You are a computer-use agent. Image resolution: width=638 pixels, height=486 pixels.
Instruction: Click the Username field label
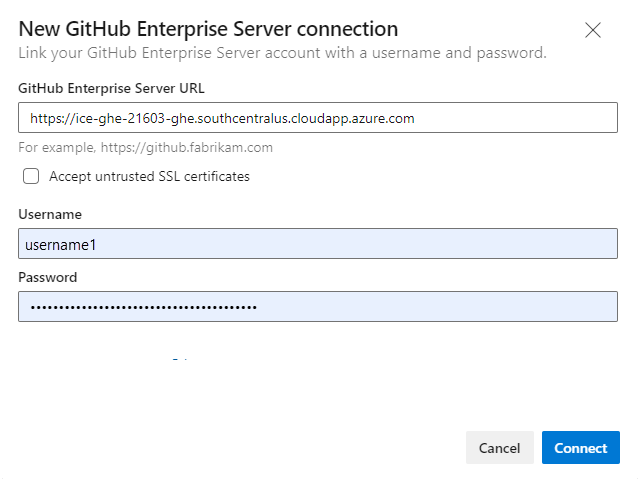pos(50,214)
